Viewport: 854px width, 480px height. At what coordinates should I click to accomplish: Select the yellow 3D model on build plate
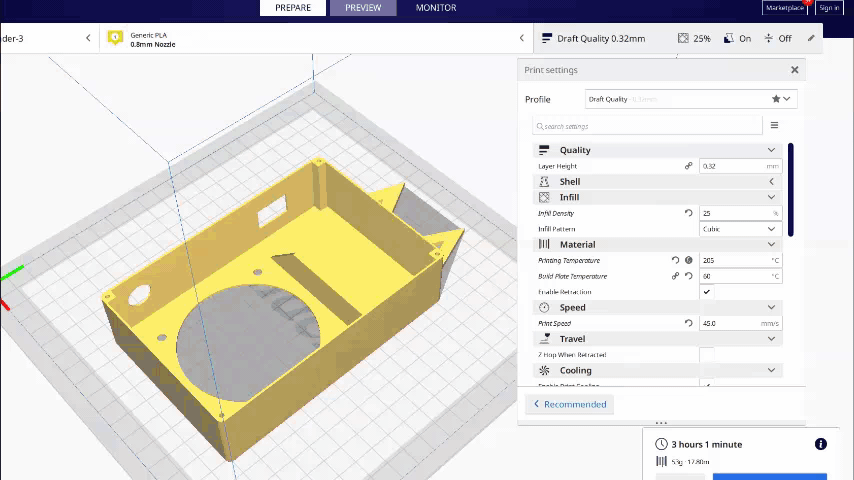pyautogui.click(x=283, y=311)
